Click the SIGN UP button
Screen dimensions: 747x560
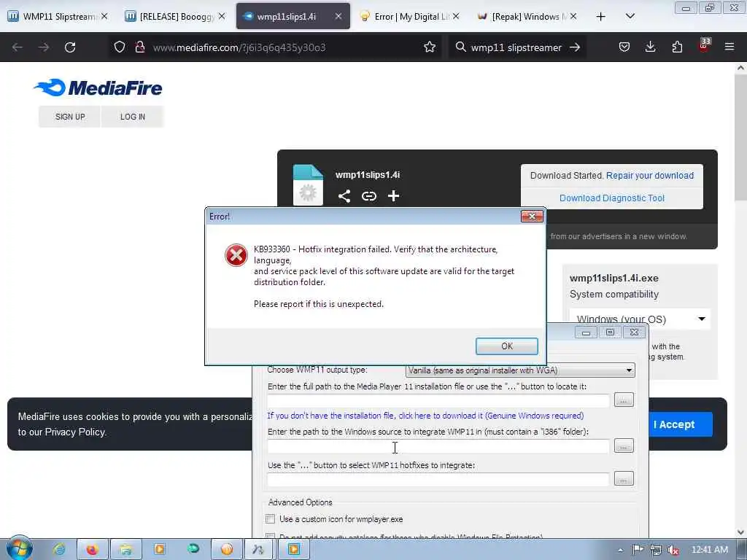(70, 117)
